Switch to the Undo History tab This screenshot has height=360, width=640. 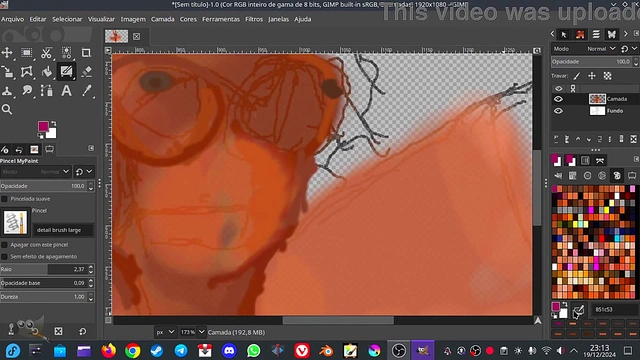[x=19, y=149]
